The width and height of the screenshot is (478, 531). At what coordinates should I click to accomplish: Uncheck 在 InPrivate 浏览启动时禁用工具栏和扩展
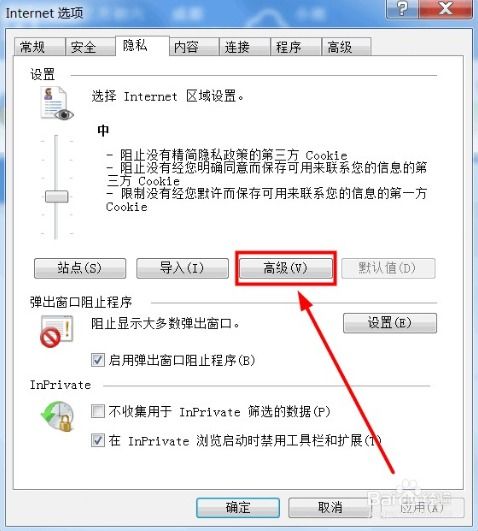point(98,440)
